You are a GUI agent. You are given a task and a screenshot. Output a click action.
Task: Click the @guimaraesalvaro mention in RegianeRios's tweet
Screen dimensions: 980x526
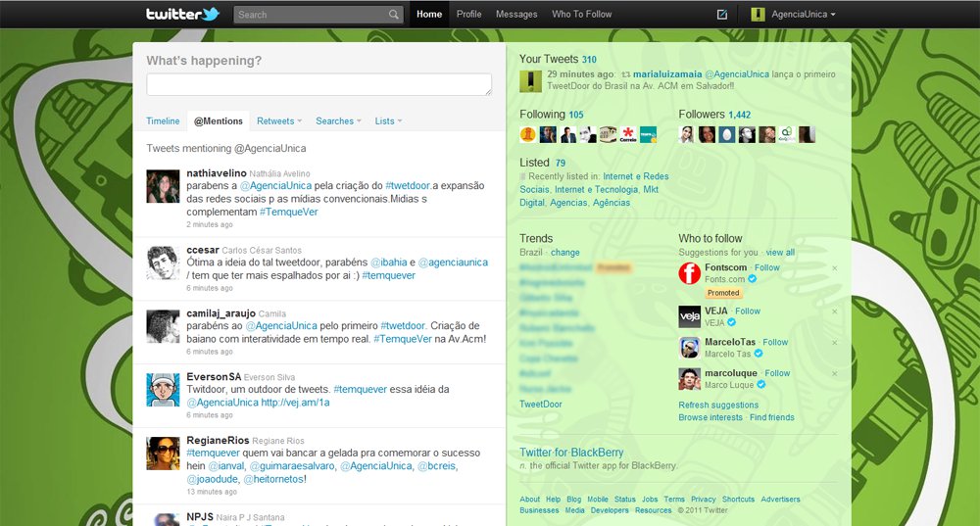pyautogui.click(x=293, y=466)
